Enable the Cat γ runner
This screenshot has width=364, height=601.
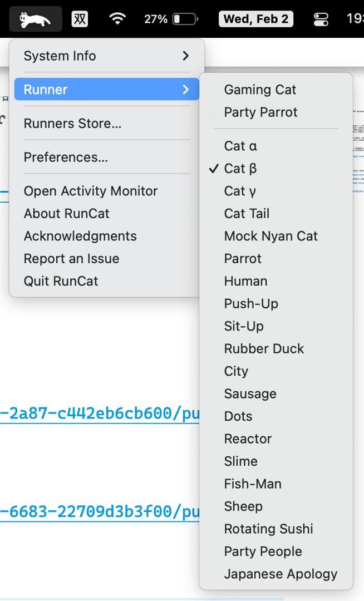[239, 190]
